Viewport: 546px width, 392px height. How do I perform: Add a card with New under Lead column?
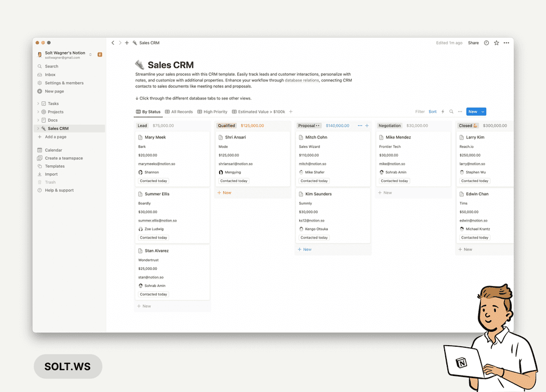coord(145,306)
